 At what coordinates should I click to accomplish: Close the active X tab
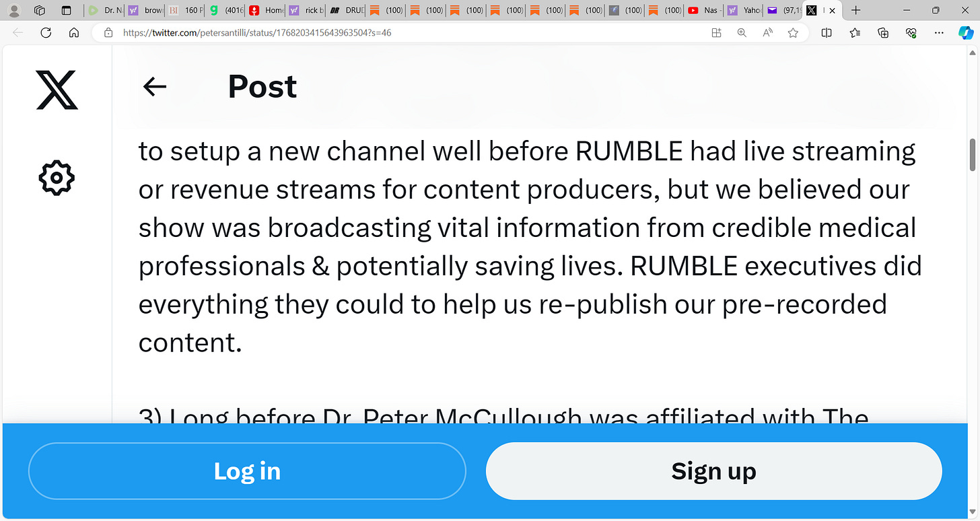833,10
